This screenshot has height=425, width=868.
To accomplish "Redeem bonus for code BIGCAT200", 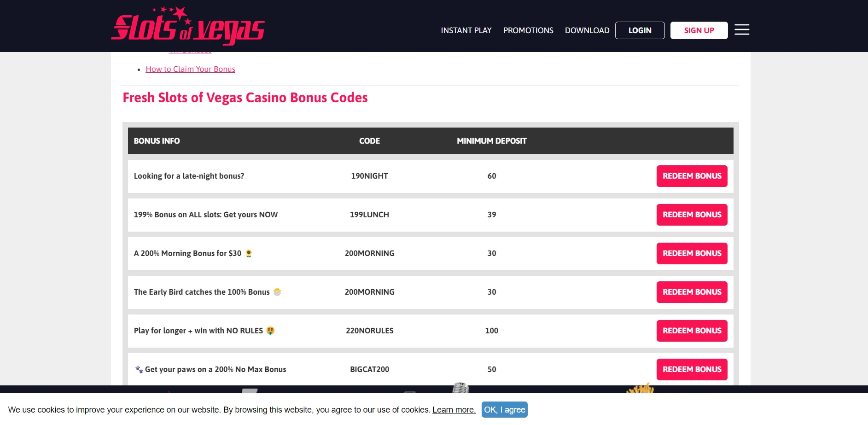I will click(692, 369).
